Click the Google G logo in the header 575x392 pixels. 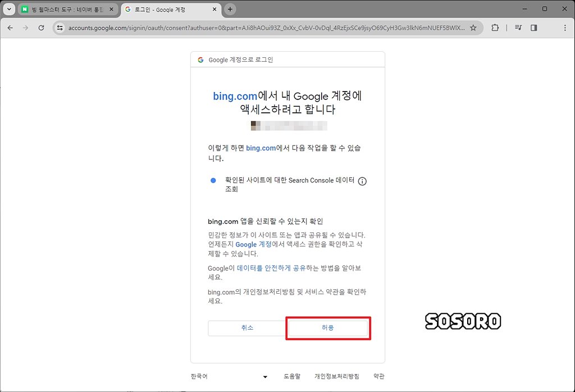click(x=200, y=60)
